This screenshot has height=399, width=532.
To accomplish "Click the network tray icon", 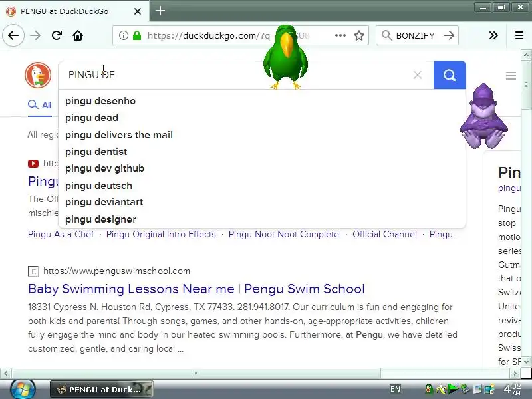I will (489, 389).
